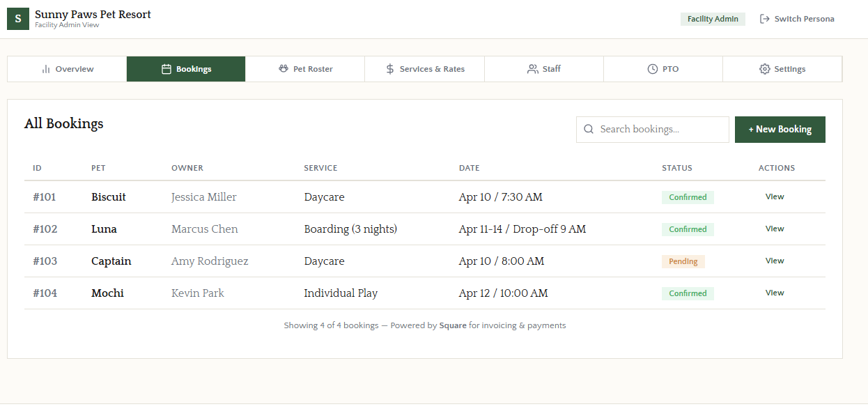Click booking ID #103
Image resolution: width=868 pixels, height=409 pixels.
point(45,261)
